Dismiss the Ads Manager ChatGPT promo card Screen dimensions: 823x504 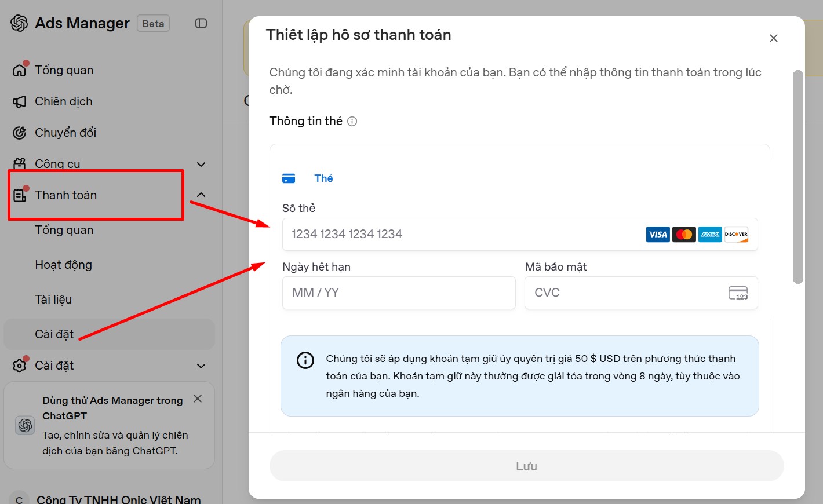[198, 399]
